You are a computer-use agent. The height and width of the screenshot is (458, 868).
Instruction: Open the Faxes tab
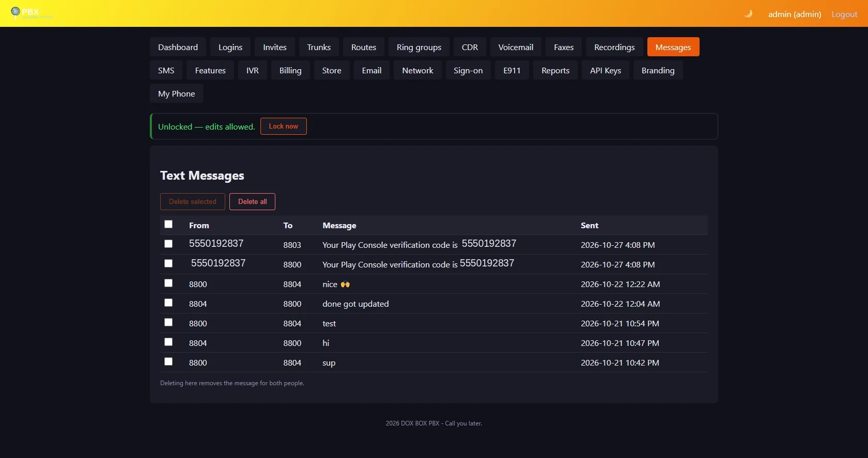click(564, 47)
